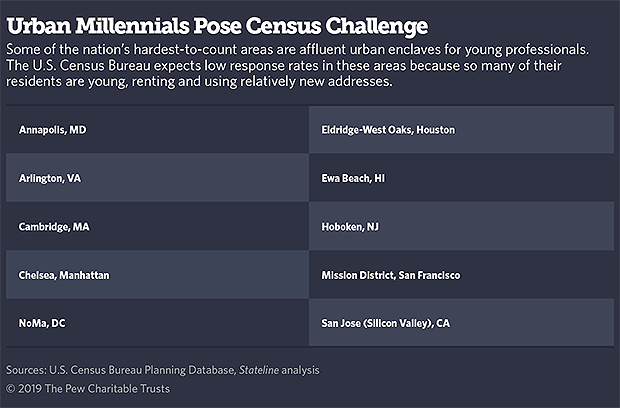Choose the Chelsea, Manhattan cell

(64, 274)
